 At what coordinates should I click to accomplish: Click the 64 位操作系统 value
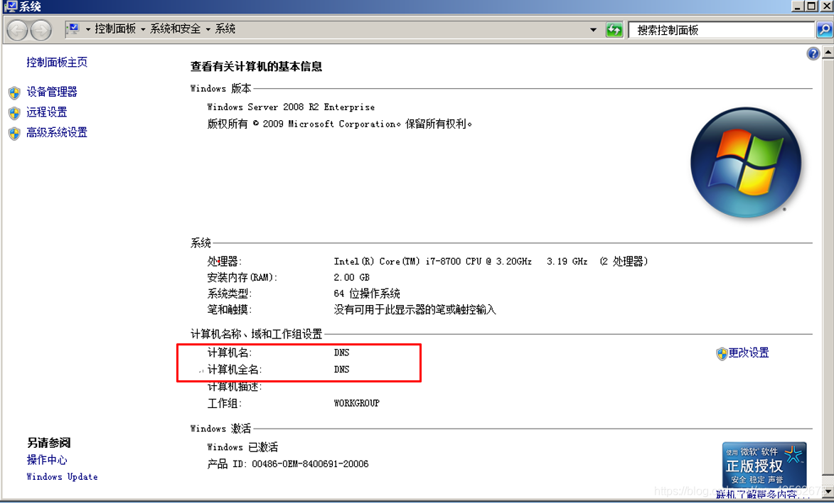click(366, 294)
